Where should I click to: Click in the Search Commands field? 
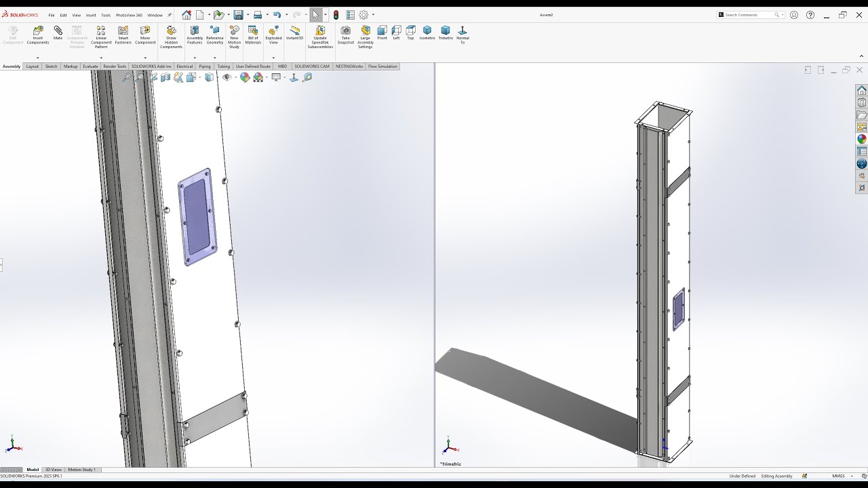pyautogui.click(x=749, y=15)
